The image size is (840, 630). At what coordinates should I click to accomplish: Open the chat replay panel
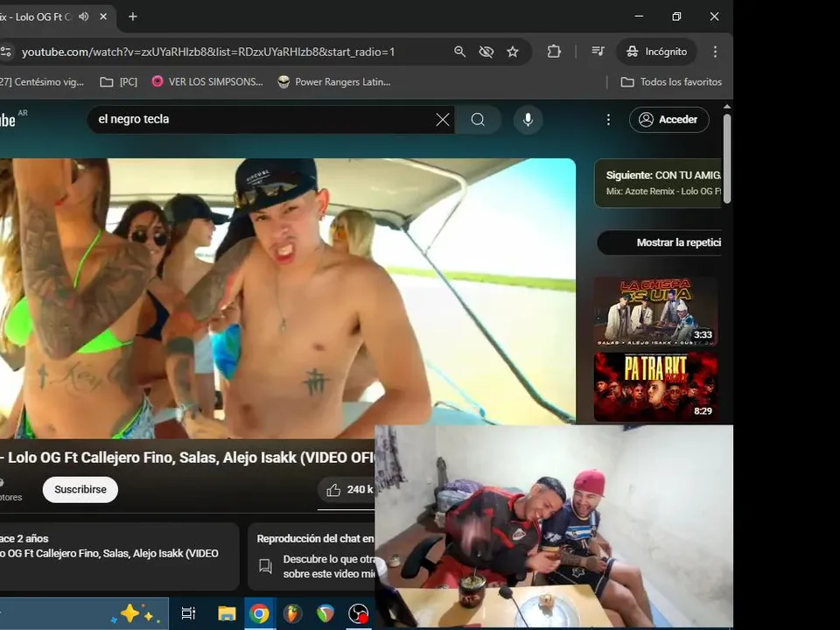click(x=311, y=556)
